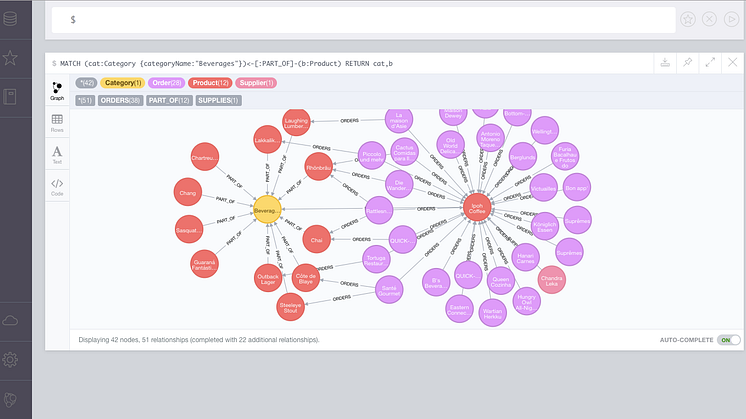746x419 pixels.
Task: Select the Order(28) node label
Action: pyautogui.click(x=167, y=83)
